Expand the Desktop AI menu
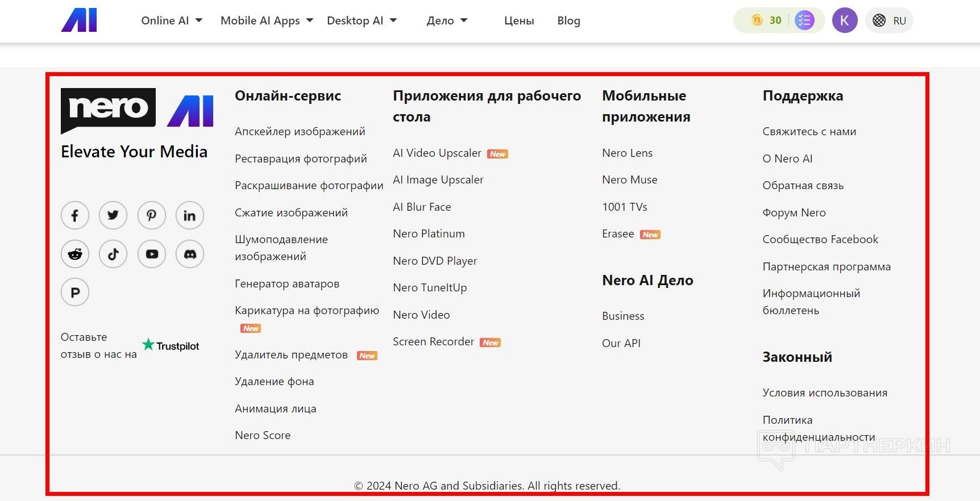The image size is (980, 501). 362,20
